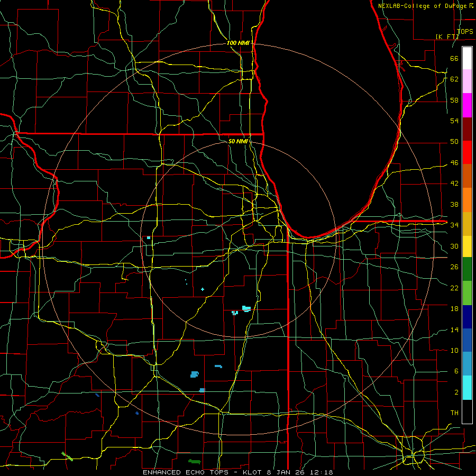Select the '50' legend label
The image size is (476, 476).
coord(454,142)
